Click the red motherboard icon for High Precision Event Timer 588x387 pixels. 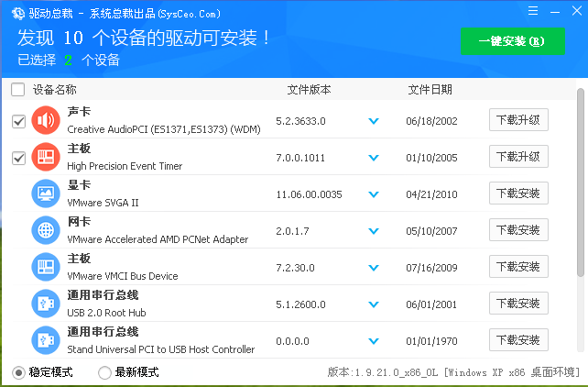tap(46, 157)
